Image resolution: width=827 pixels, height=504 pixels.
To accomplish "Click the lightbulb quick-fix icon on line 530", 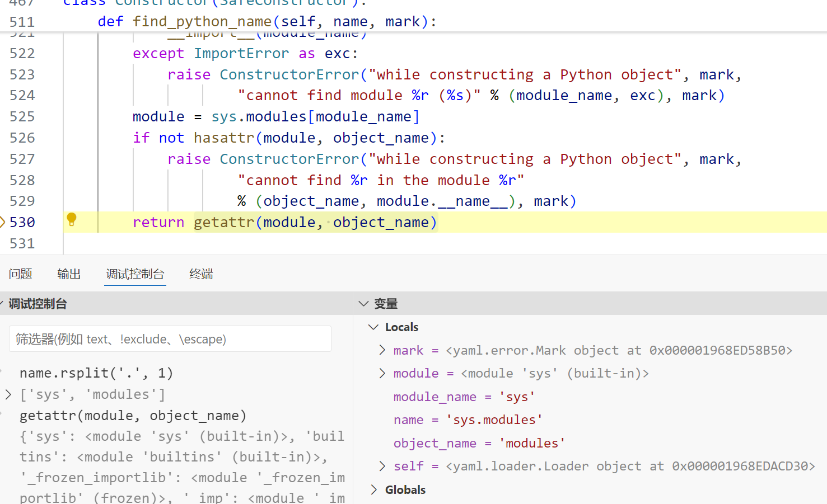I will 72,219.
